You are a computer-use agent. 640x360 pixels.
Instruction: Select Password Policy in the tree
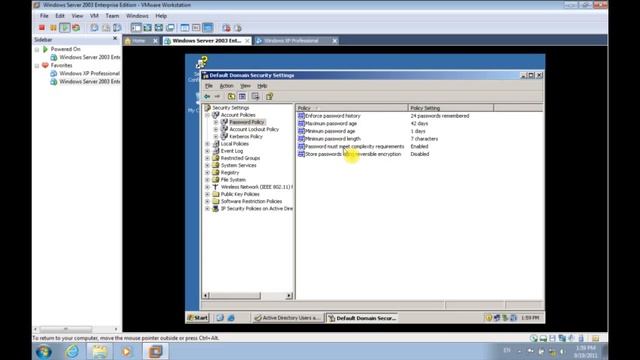click(x=247, y=122)
